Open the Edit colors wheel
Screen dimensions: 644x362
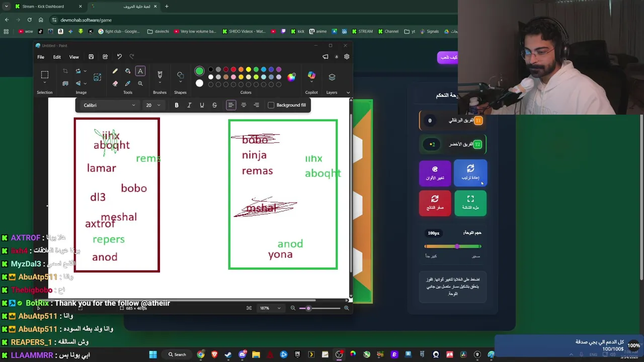tap(291, 77)
